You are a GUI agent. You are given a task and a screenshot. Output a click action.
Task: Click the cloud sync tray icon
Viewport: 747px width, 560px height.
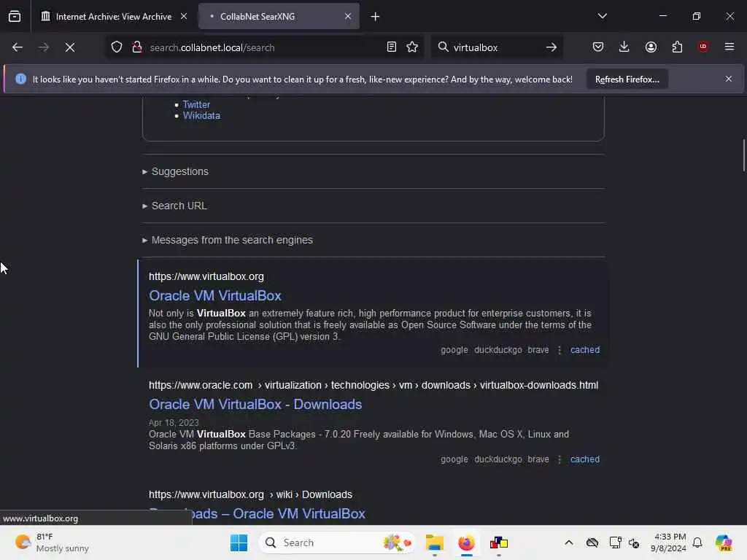click(592, 542)
